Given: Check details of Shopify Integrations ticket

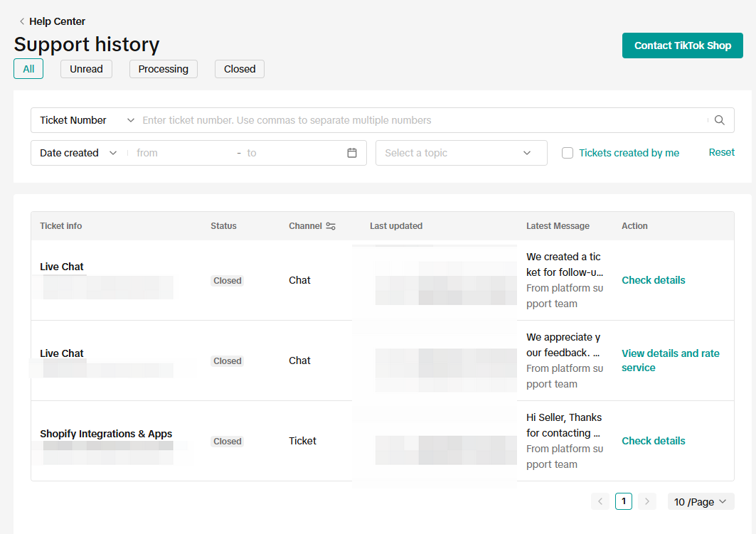Looking at the screenshot, I should [x=653, y=441].
